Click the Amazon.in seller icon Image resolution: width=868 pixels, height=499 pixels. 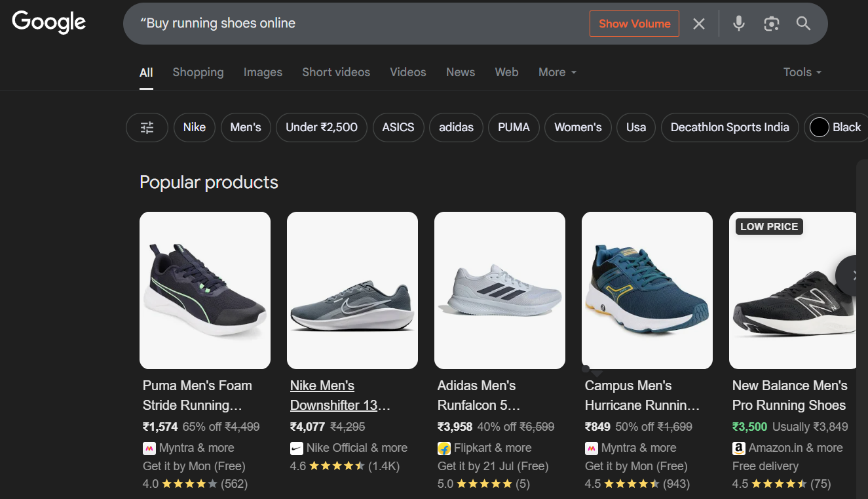(738, 448)
